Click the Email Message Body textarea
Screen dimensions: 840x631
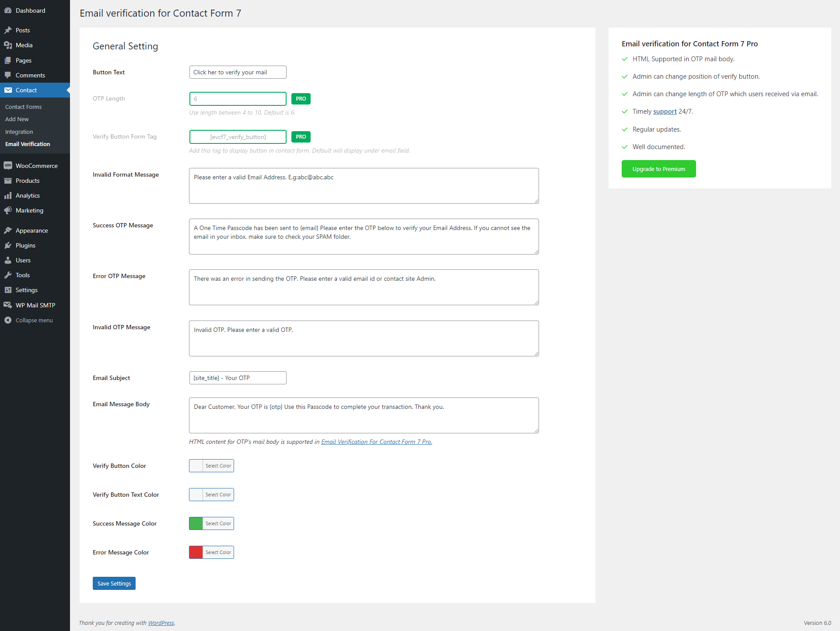[x=364, y=415]
